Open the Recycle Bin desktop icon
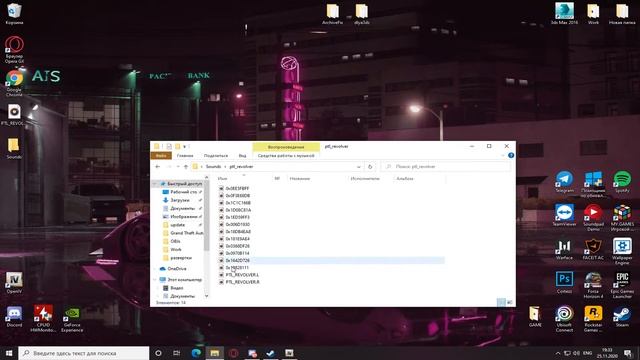640x360 pixels. click(14, 13)
